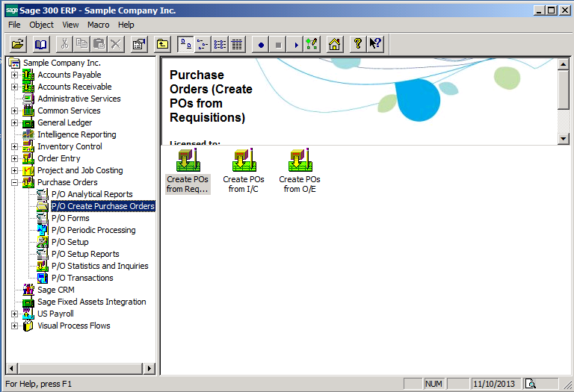Image resolution: width=574 pixels, height=392 pixels.
Task: Expand the Accounts Receivable tree node
Action: tap(14, 87)
